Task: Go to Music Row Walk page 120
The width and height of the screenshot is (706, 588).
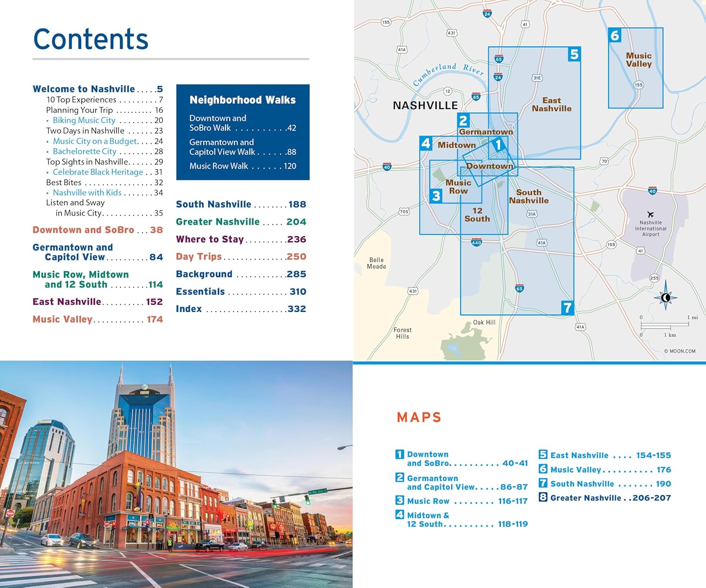Action: (242, 166)
